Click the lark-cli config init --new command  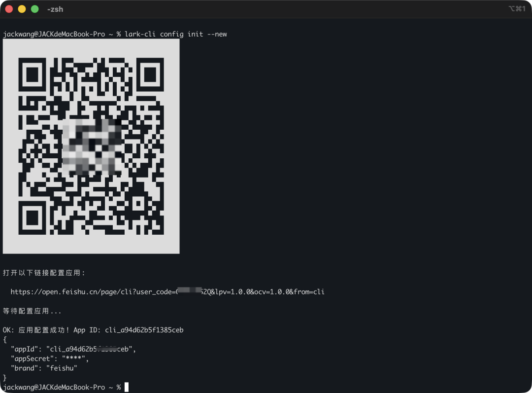(176, 34)
